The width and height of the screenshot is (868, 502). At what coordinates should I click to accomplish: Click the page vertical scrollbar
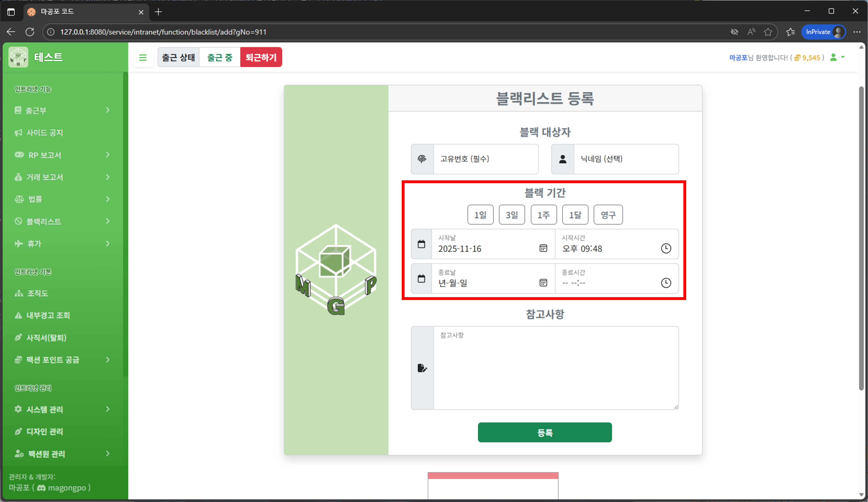pyautogui.click(x=861, y=238)
